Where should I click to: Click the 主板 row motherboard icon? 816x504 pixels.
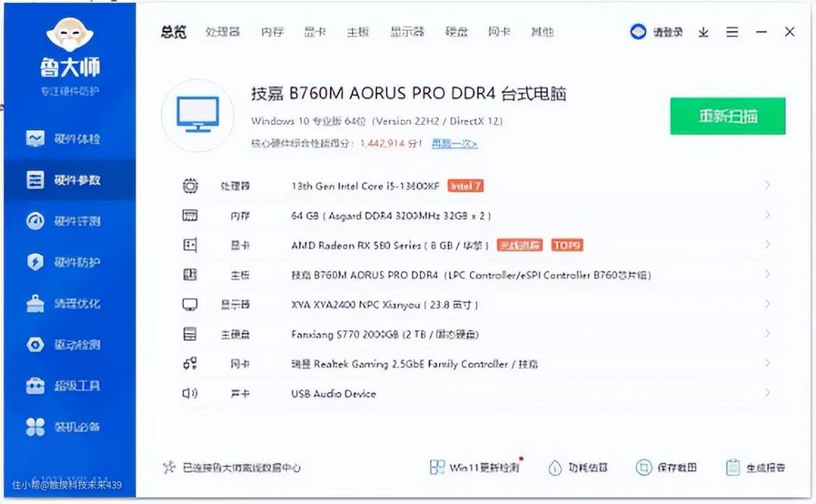click(190, 274)
